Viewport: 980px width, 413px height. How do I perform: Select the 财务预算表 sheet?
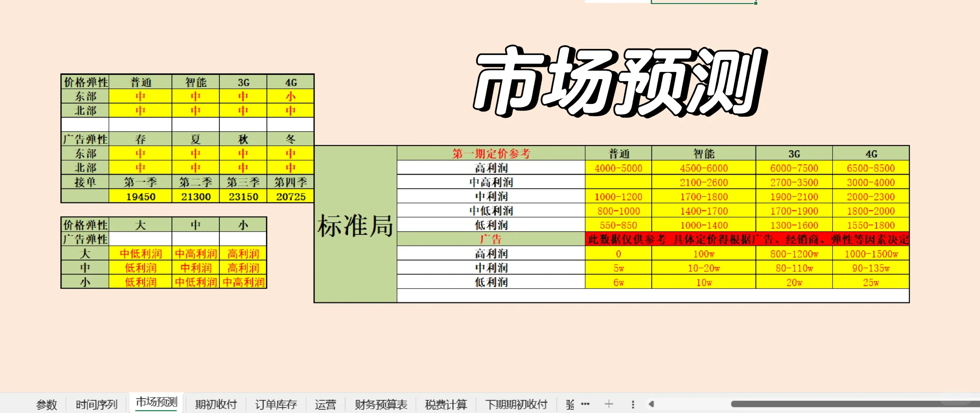point(381,403)
